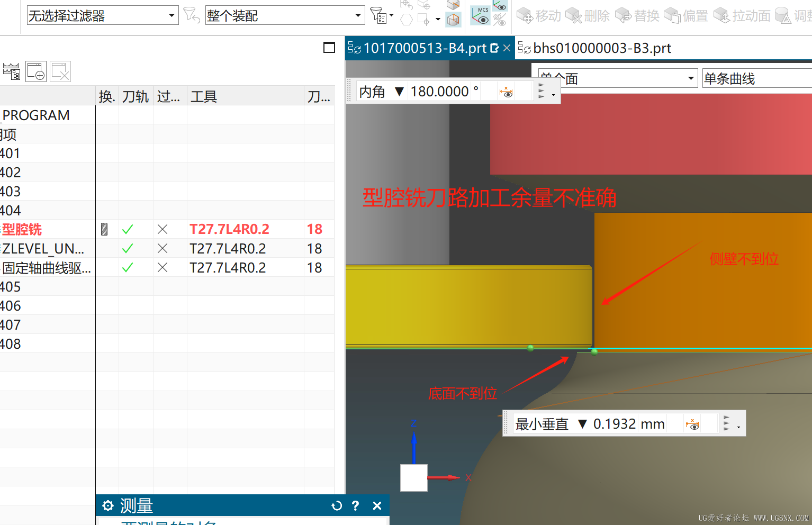
Task: Open the 单条曲线 curve rule dropdown
Action: click(x=757, y=79)
